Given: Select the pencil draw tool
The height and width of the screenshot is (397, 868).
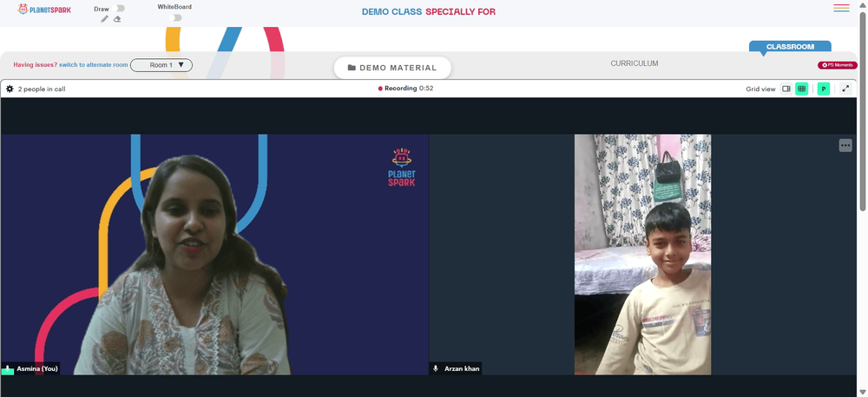Looking at the screenshot, I should pyautogui.click(x=105, y=19).
